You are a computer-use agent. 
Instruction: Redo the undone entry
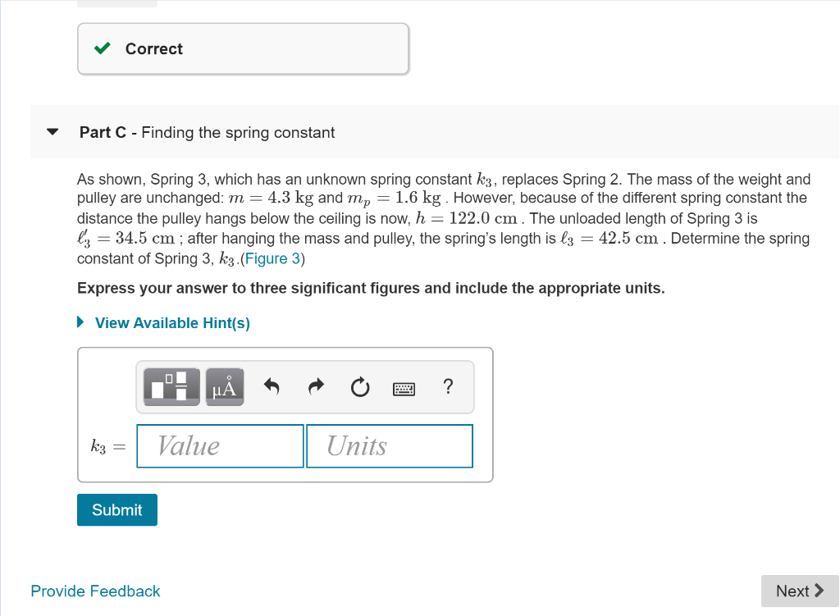pyautogui.click(x=315, y=386)
